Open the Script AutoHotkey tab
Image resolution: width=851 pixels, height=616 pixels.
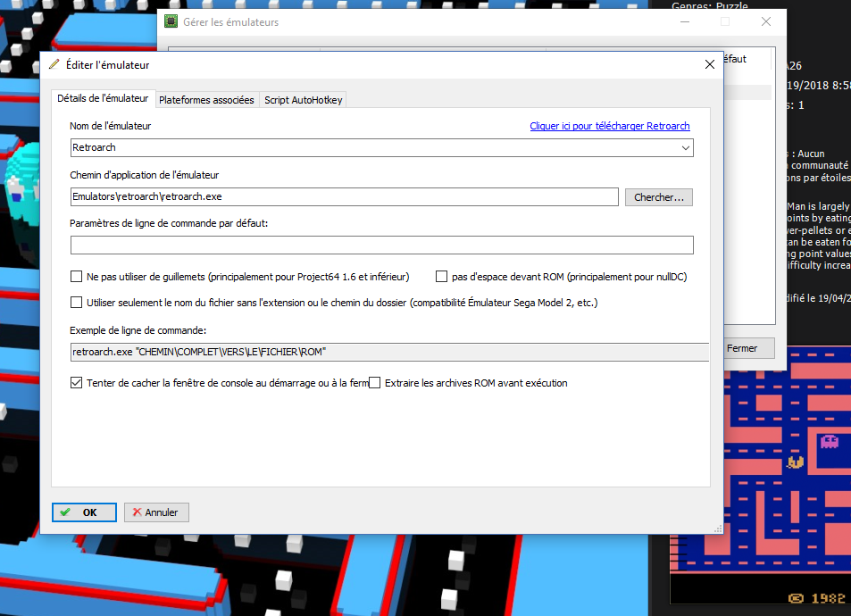(303, 100)
